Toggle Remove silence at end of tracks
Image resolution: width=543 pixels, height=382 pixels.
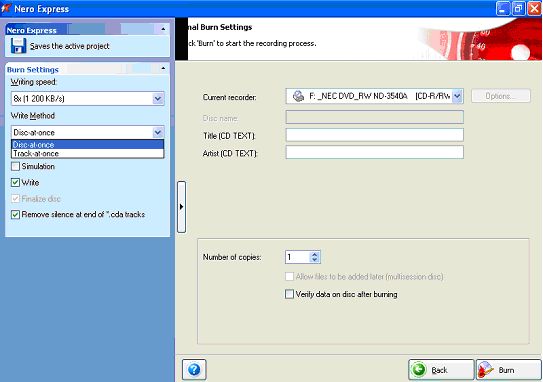pyautogui.click(x=15, y=215)
